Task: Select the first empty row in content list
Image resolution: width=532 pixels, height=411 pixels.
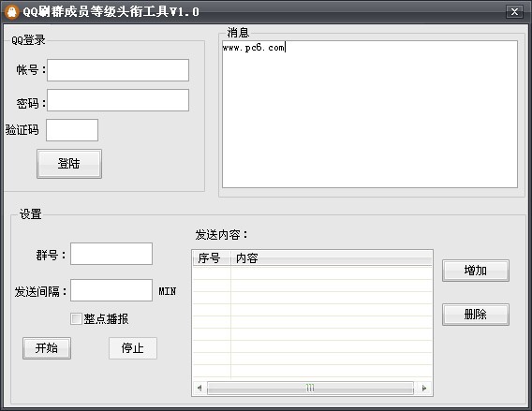Action: click(312, 273)
